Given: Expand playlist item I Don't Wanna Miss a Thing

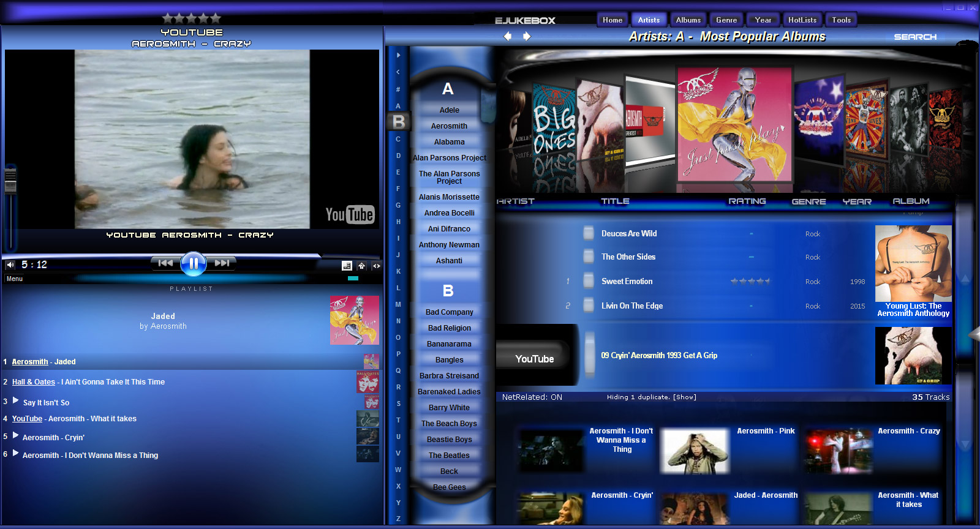Looking at the screenshot, I should click(x=16, y=453).
